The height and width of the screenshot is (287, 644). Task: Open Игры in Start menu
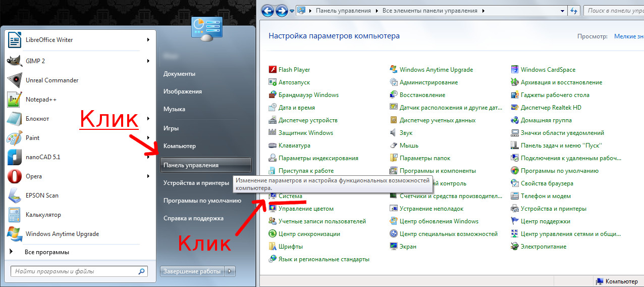pos(171,128)
